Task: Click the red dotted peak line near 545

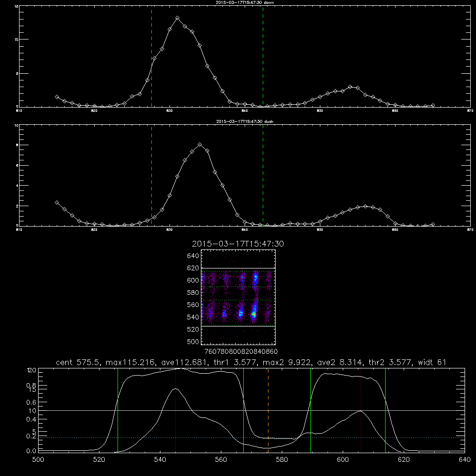Action: tap(176, 410)
